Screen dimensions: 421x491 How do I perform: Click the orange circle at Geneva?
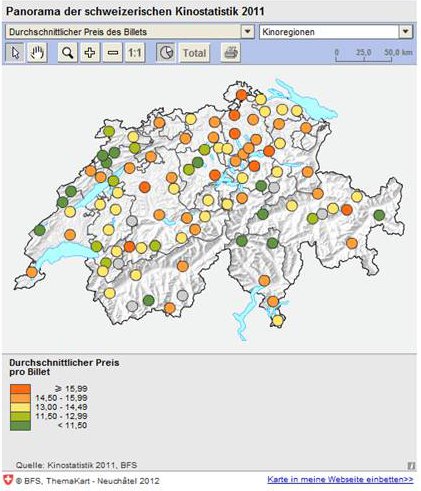point(32,272)
